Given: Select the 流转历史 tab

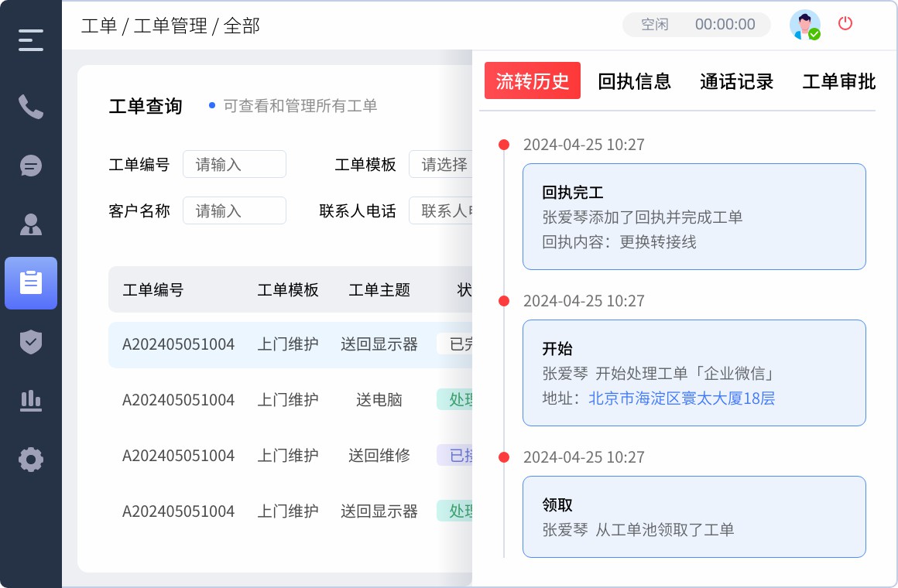Looking at the screenshot, I should click(533, 80).
